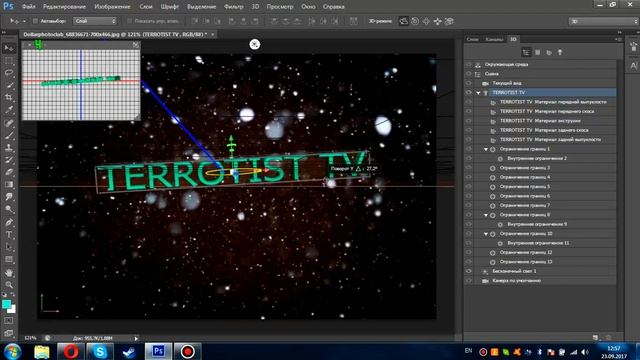This screenshot has width=640, height=360.
Task: Toggle visibility of TERROTIST TV mesh
Action: [x=469, y=93]
